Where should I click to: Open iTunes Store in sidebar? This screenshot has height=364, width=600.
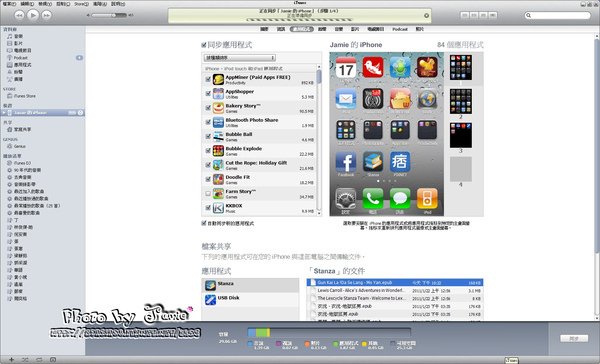pos(24,96)
